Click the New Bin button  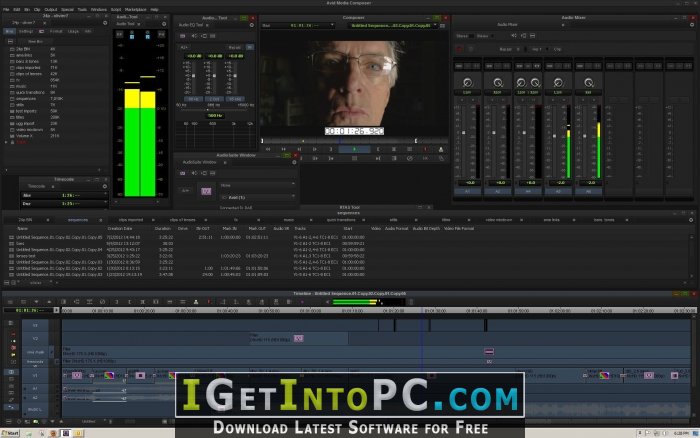35,42
